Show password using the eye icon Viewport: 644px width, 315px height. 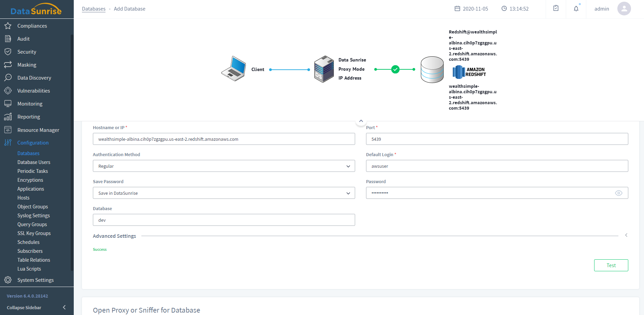(x=618, y=193)
